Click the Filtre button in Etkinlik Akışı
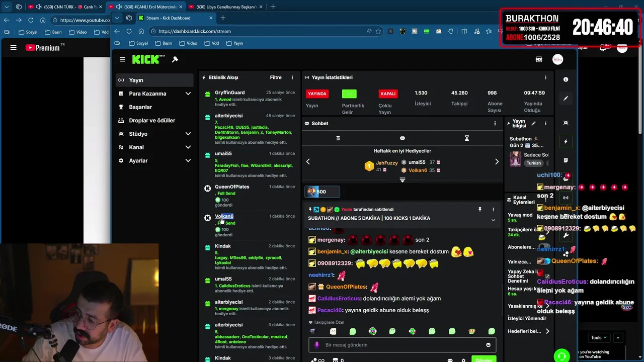This screenshot has height=362, width=644. (276, 77)
